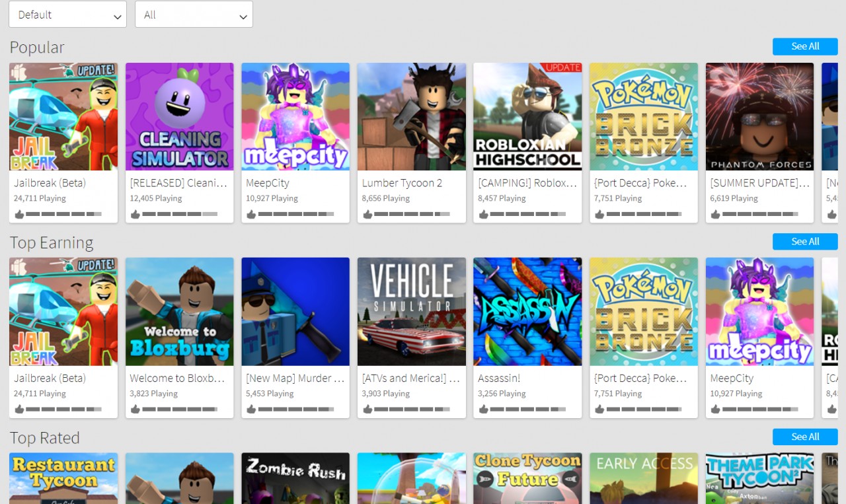Open Jailbreak thumbnail in Top Earning row

[x=63, y=312]
